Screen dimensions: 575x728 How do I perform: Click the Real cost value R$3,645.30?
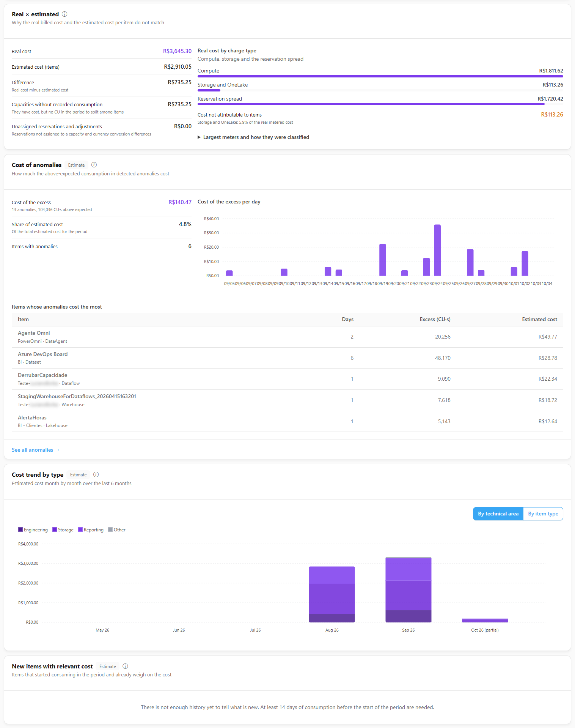[177, 51]
